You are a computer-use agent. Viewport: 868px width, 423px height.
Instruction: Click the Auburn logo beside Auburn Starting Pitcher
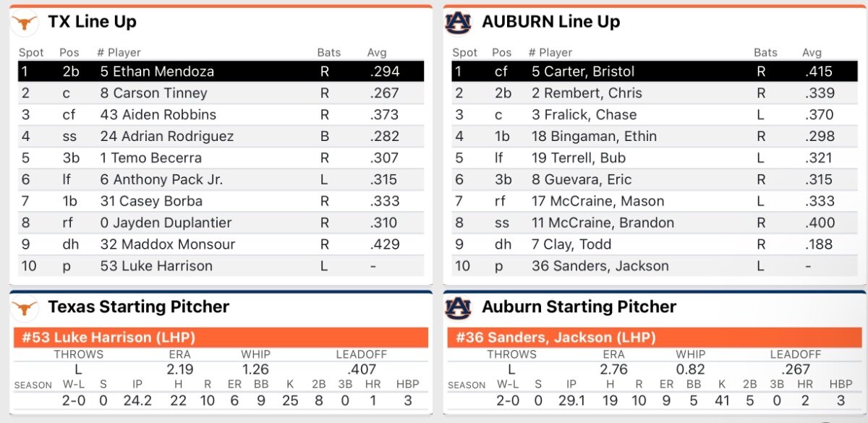coord(458,307)
